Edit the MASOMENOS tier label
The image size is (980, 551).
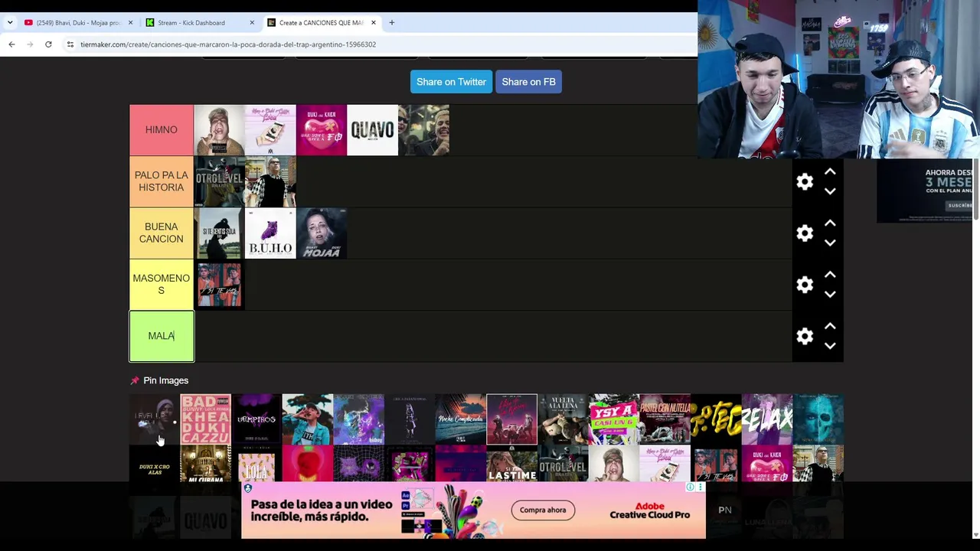point(162,284)
